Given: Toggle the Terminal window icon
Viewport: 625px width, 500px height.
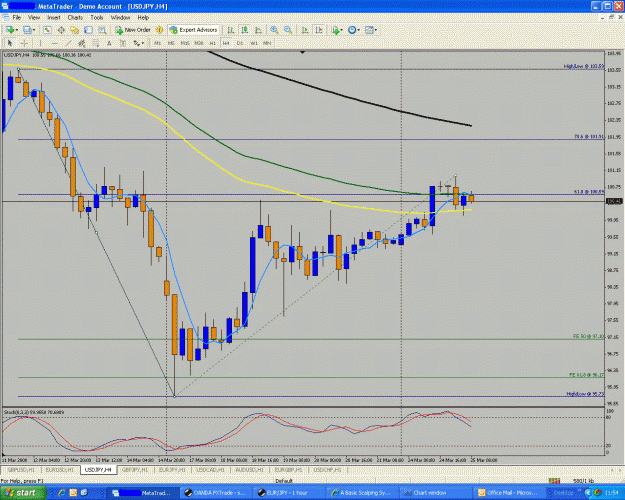Looking at the screenshot, I should (88, 30).
